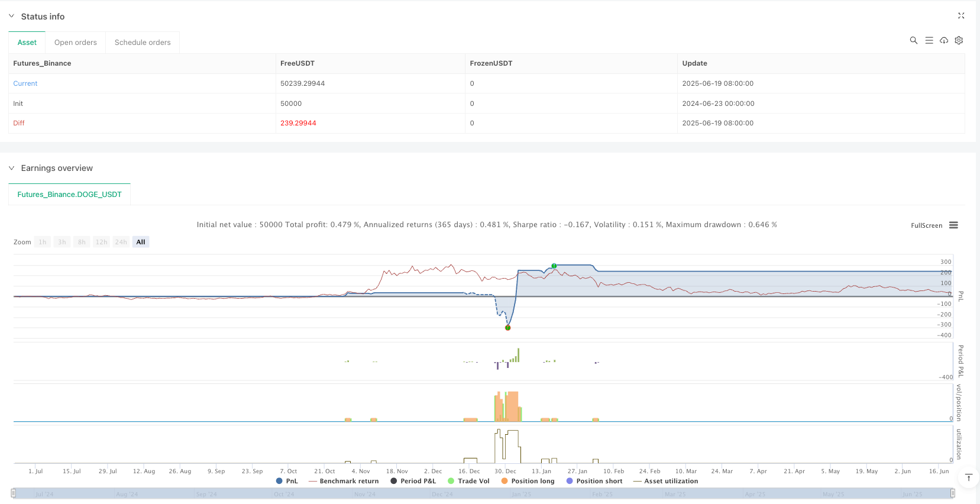Toggle the Trade Vol legend item
Viewport: 980px width, 504px height.
[x=468, y=481]
